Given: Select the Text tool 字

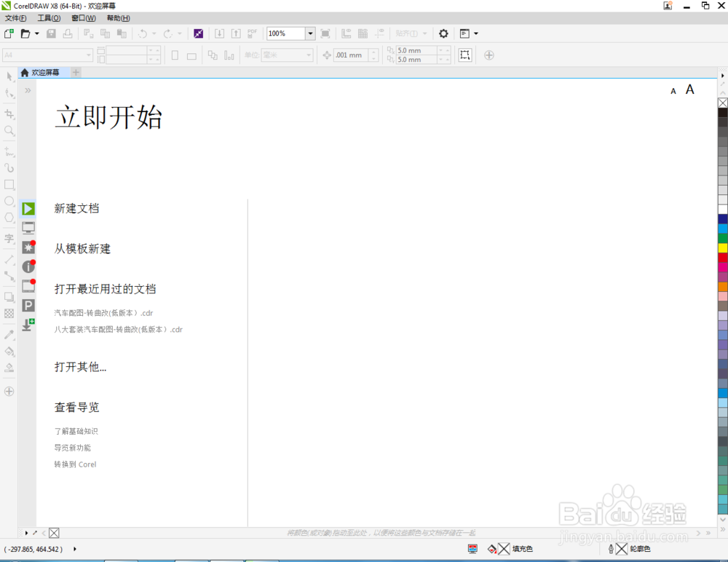Looking at the screenshot, I should [x=9, y=239].
